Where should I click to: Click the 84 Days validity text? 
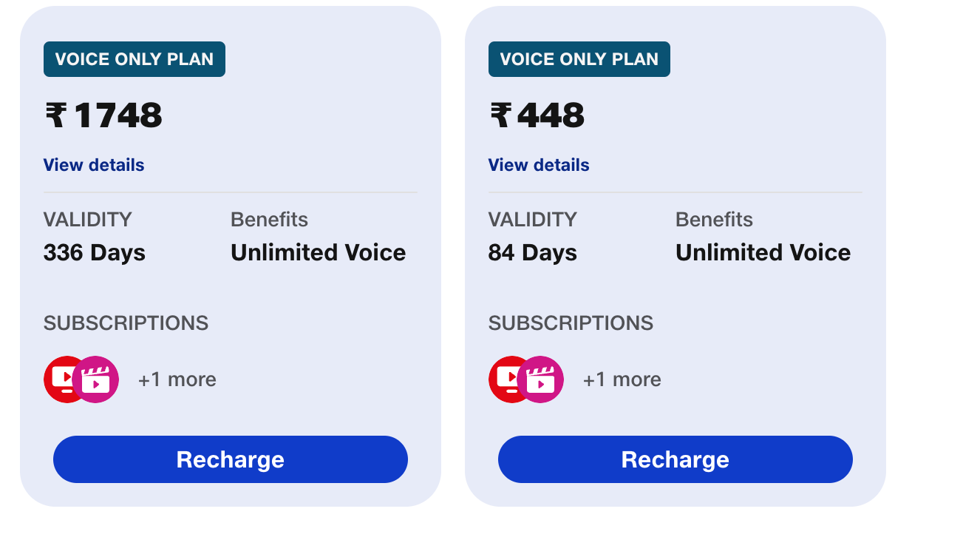click(533, 253)
